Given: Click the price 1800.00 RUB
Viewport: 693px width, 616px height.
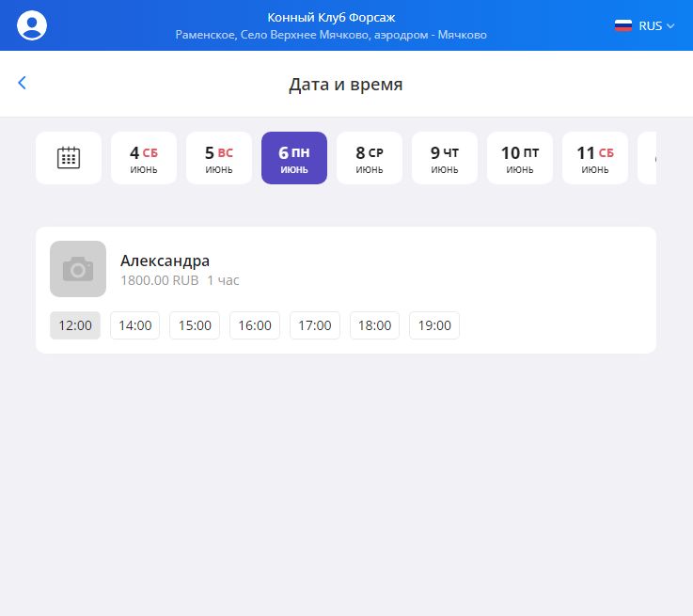Looking at the screenshot, I should pyautogui.click(x=160, y=280).
